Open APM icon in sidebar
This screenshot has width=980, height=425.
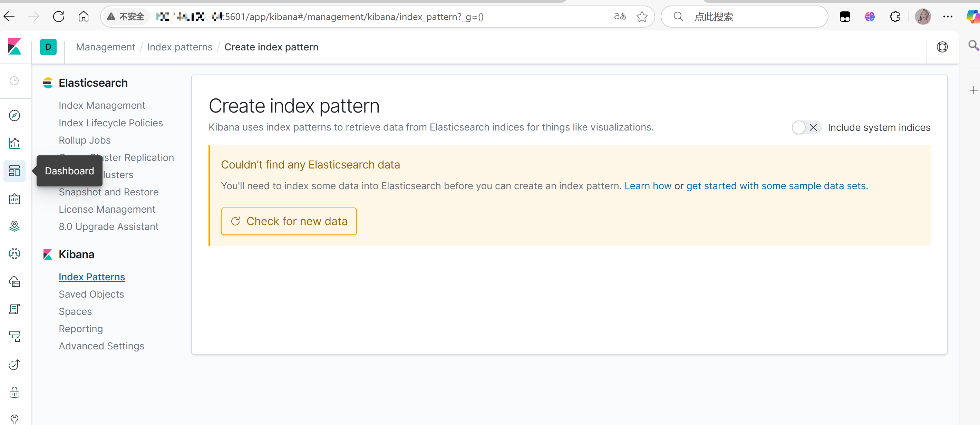tap(14, 337)
